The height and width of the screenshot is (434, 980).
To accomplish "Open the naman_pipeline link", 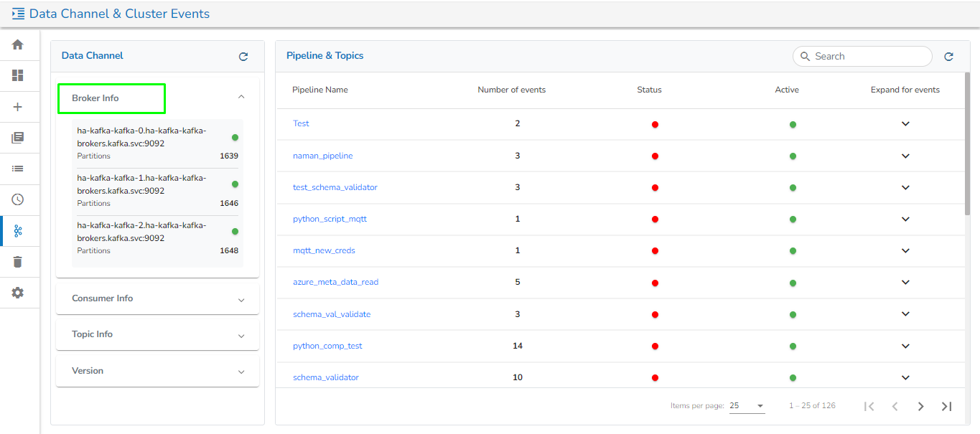I will 322,156.
